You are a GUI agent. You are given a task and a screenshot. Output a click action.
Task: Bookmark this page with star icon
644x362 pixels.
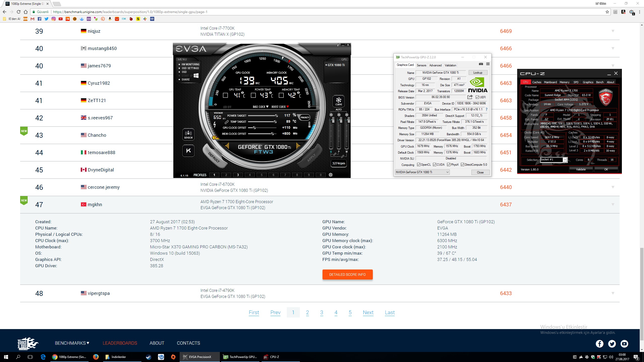(x=607, y=12)
